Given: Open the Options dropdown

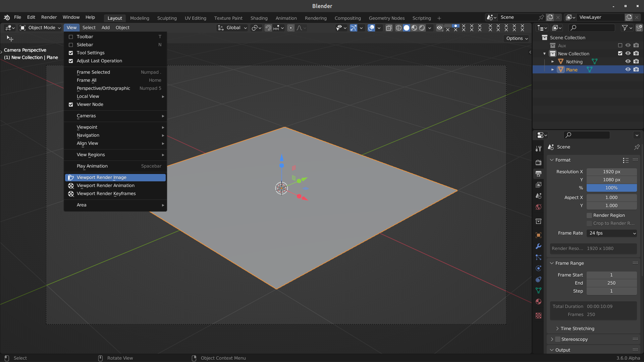Looking at the screenshot, I should tap(517, 39).
